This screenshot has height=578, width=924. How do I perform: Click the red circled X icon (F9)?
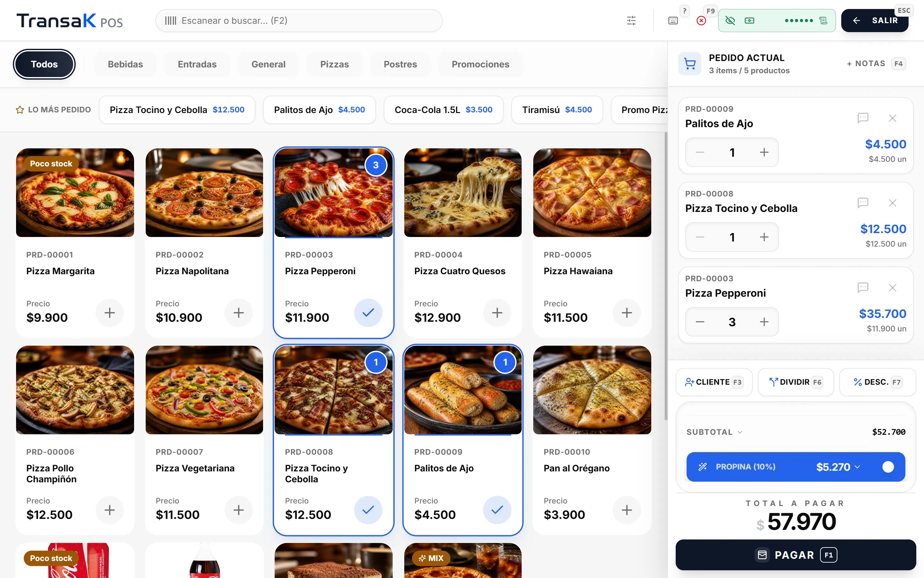coord(701,21)
